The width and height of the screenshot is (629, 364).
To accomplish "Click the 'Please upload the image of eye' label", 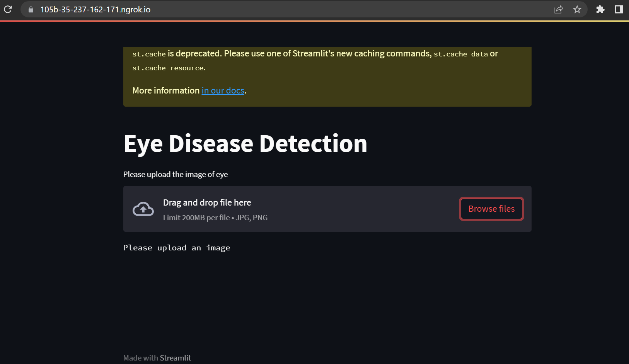I will [175, 174].
